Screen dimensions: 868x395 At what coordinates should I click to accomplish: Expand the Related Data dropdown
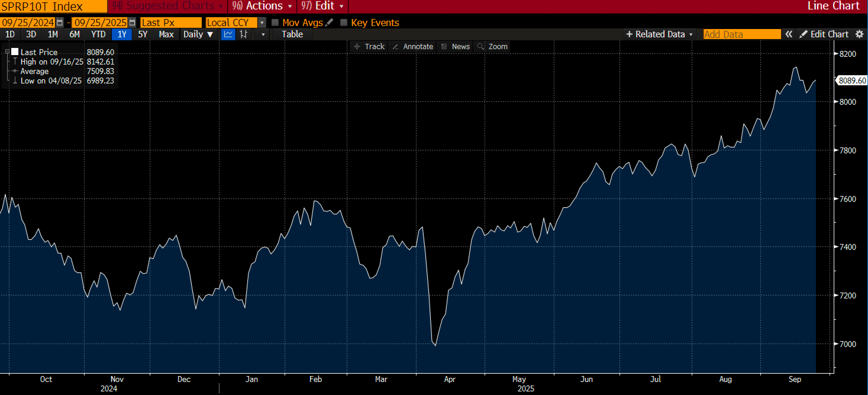point(659,34)
